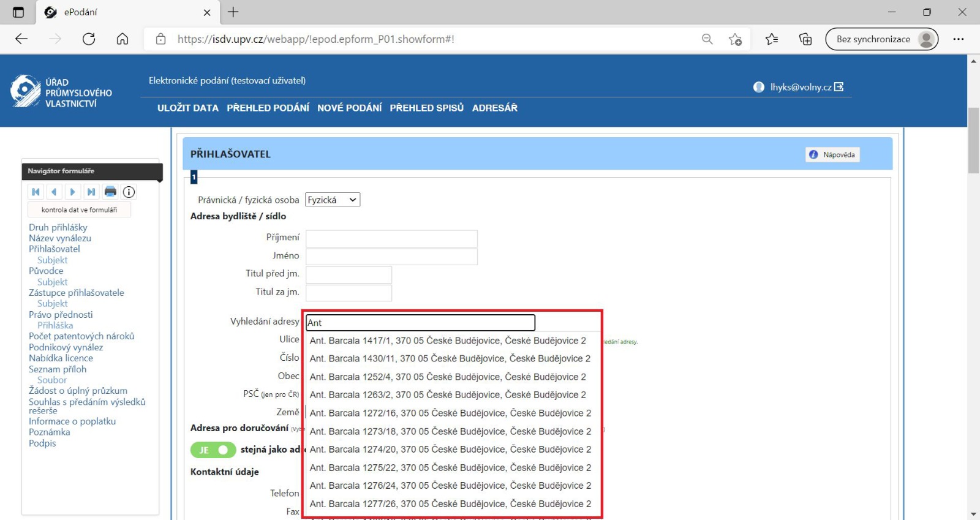Click ULOŽIT DATA to save the form
The image size is (980, 520).
pos(187,108)
